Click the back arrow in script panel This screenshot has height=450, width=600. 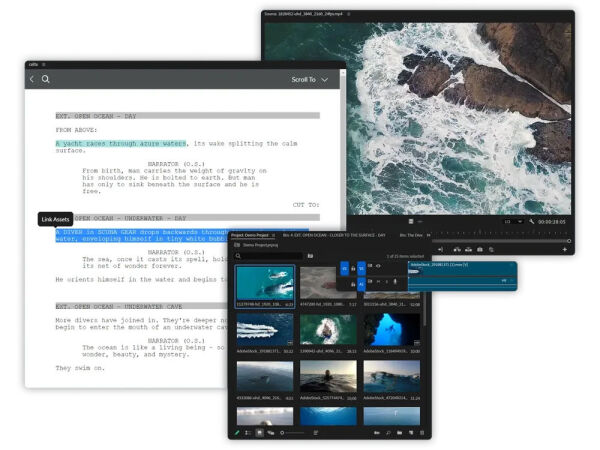tap(32, 79)
